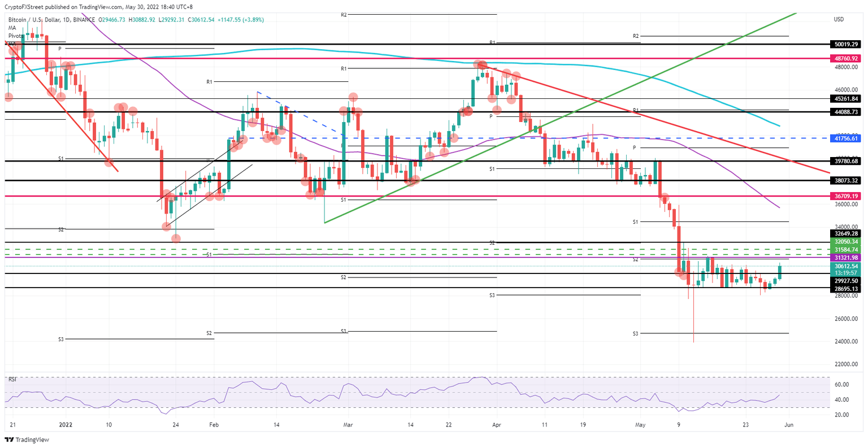This screenshot has height=448, width=868.
Task: Select the MA indicator label in the legend
Action: pyautogui.click(x=11, y=28)
